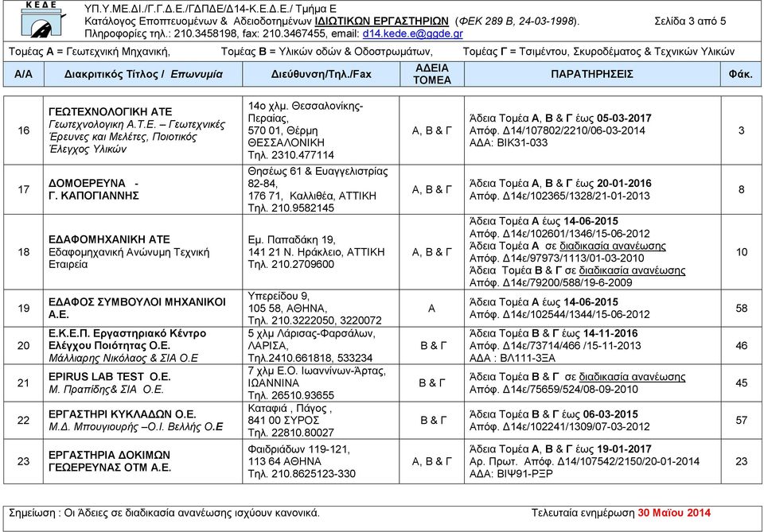Click the 'Τομέας Α = Γεωτεχνική Μηχανική' legend
Screen dimensions: 764x532
click(x=89, y=52)
